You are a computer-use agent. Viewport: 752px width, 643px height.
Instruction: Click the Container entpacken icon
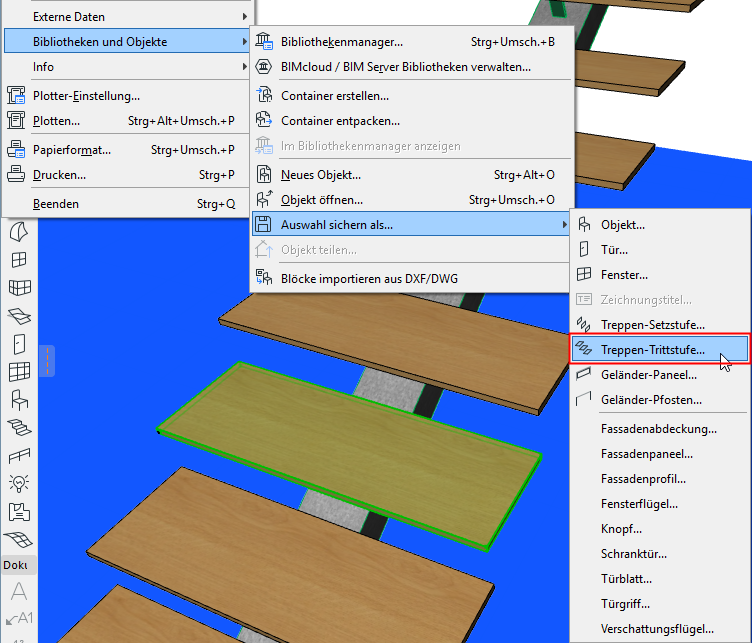264,120
